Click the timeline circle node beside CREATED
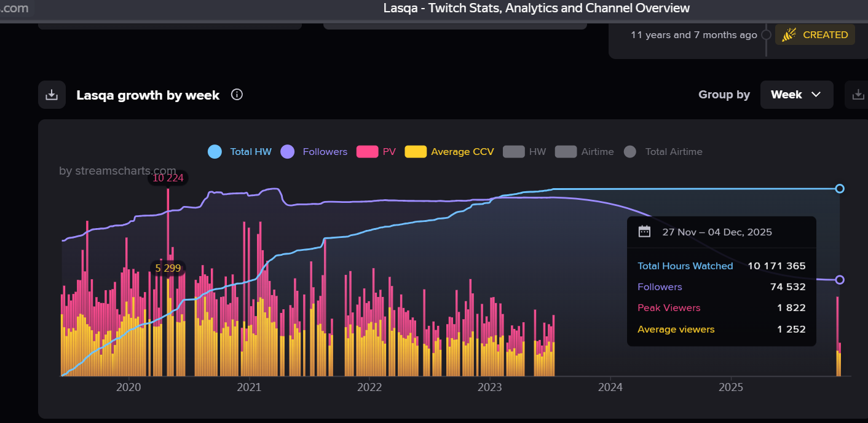868x423 pixels. click(766, 35)
